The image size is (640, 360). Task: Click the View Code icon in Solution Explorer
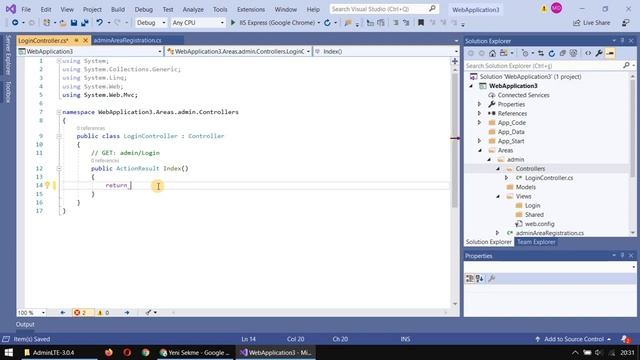pyautogui.click(x=588, y=53)
